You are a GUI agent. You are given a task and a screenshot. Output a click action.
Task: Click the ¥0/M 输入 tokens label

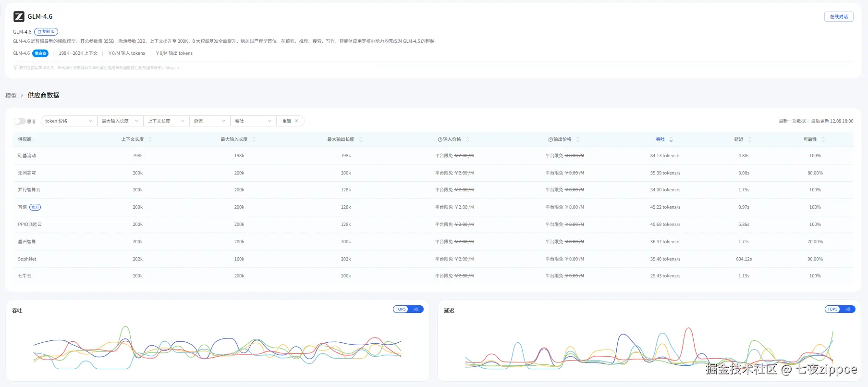pyautogui.click(x=127, y=53)
